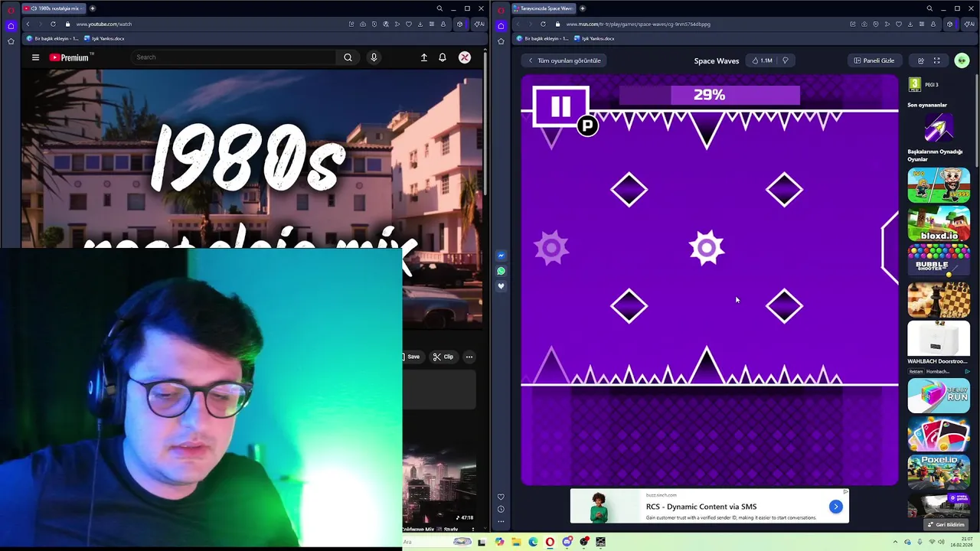Open Bir başlık ekleyin bookmark in MSN window

pyautogui.click(x=543, y=38)
